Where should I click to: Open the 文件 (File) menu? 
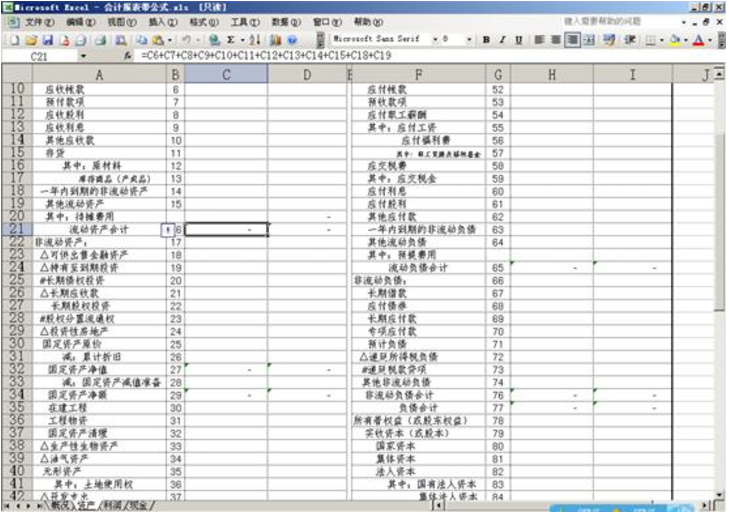pyautogui.click(x=40, y=22)
